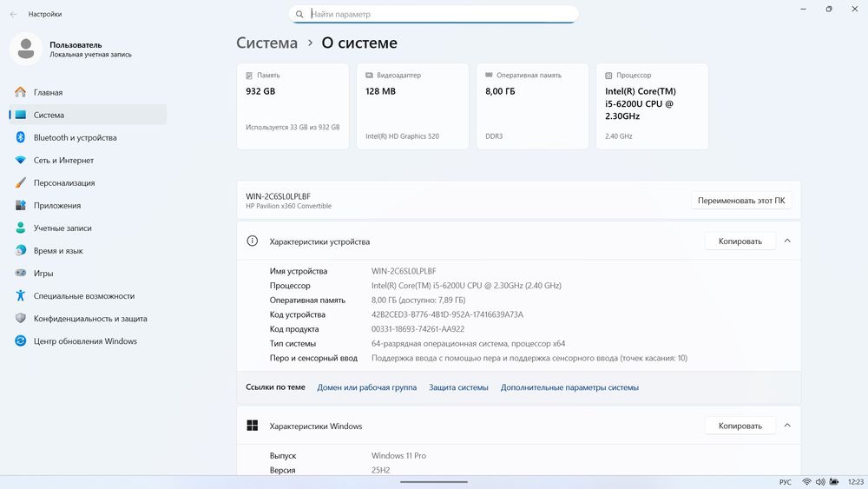Open Персонализация settings page
This screenshot has width=868, height=489.
pos(88,182)
